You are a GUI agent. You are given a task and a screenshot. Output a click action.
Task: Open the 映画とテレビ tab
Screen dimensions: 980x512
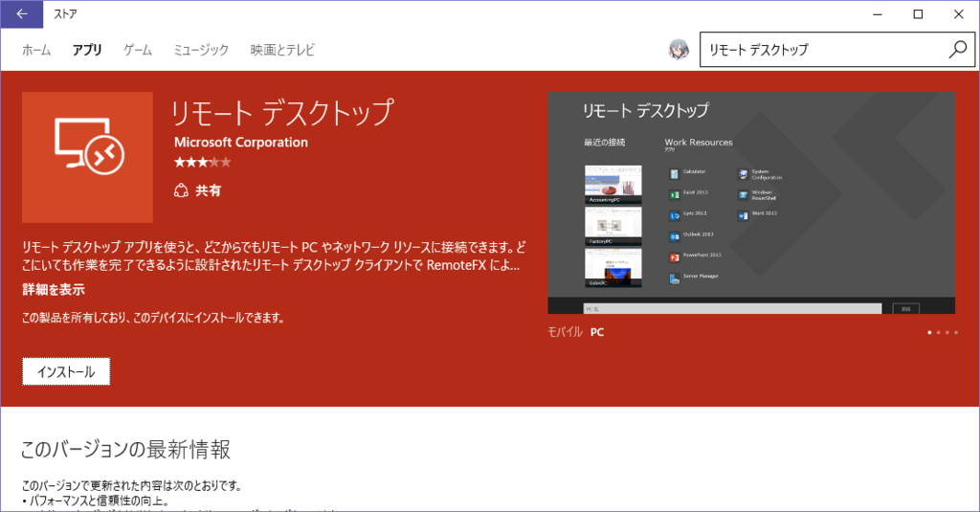[282, 50]
